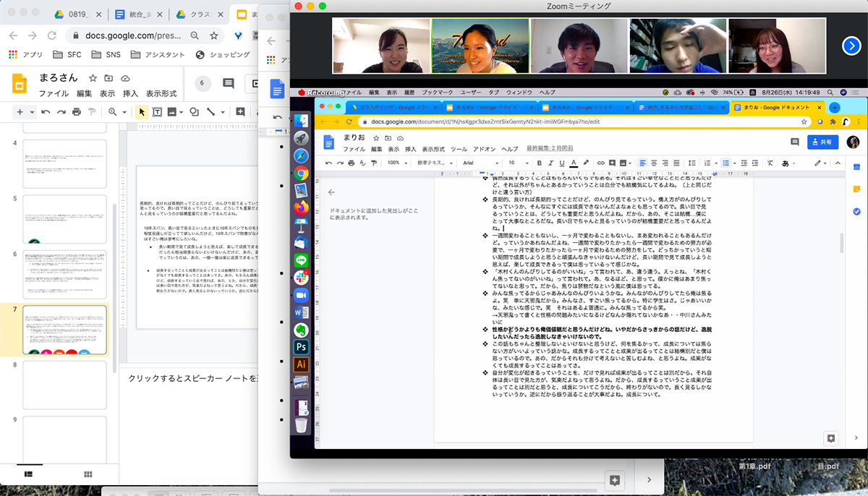
Task: Open comment history icon in Slides header
Action: 229,83
